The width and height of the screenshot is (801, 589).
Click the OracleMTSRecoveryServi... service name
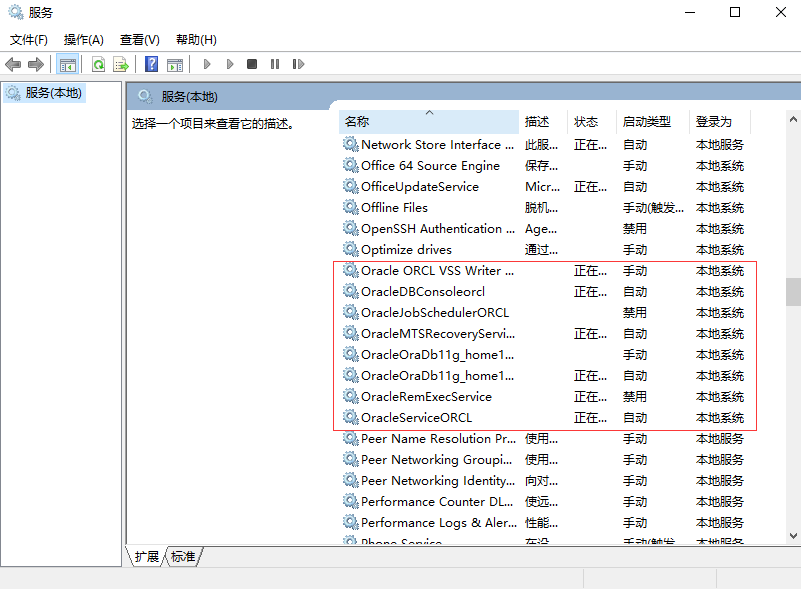tap(438, 334)
